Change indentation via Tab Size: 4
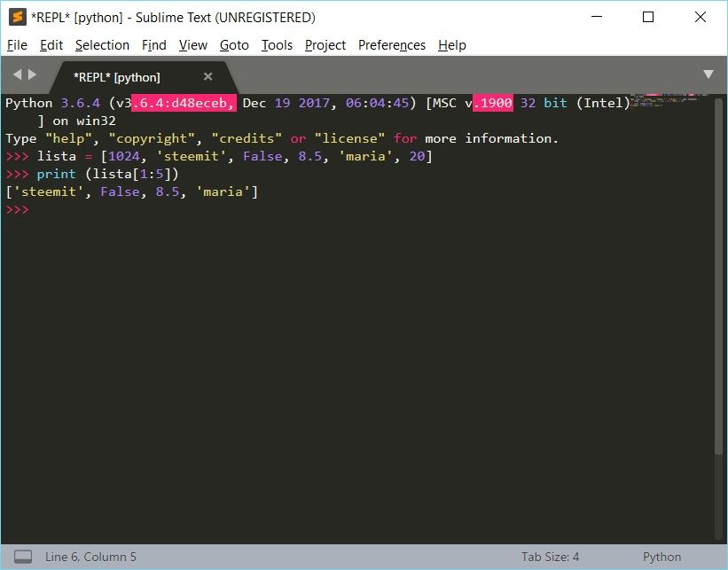 [550, 557]
